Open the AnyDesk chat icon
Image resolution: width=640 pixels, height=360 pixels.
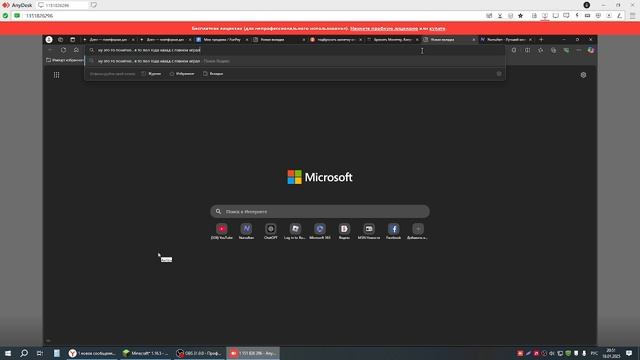coord(566,16)
